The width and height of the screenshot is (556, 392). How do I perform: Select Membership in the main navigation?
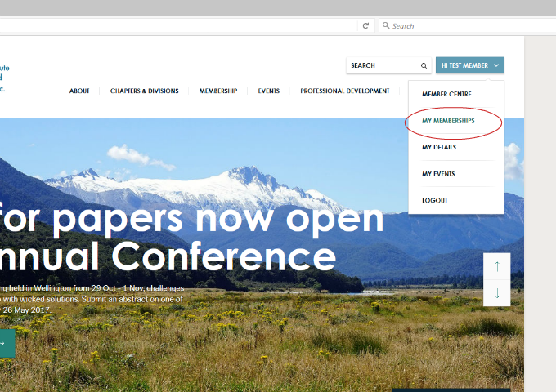218,91
